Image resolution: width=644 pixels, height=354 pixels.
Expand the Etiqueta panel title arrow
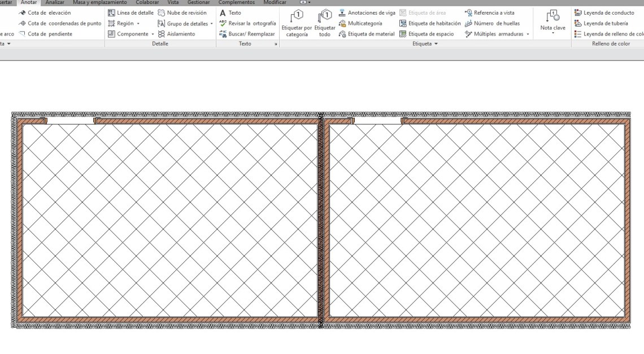(436, 44)
